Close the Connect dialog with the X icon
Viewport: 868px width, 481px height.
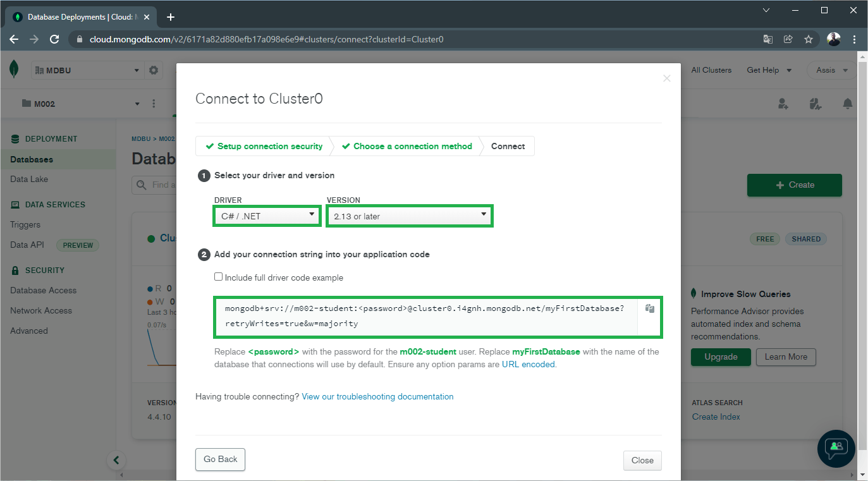(x=666, y=78)
